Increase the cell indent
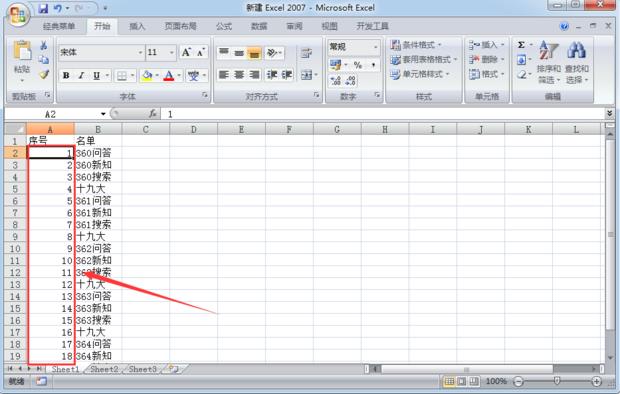This screenshot has height=394, width=620. pyautogui.click(x=287, y=74)
